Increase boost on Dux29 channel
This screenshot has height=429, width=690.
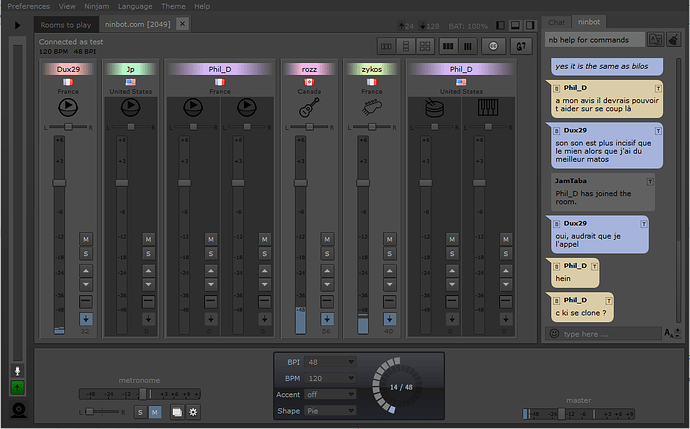tap(86, 271)
